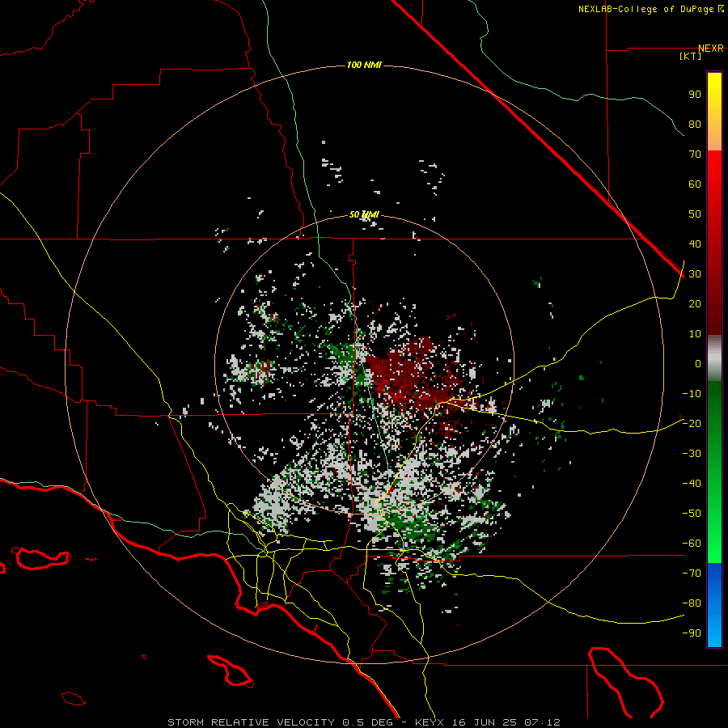728x728 pixels.
Task: Click the 20 value on velocity scale
Action: (x=695, y=304)
